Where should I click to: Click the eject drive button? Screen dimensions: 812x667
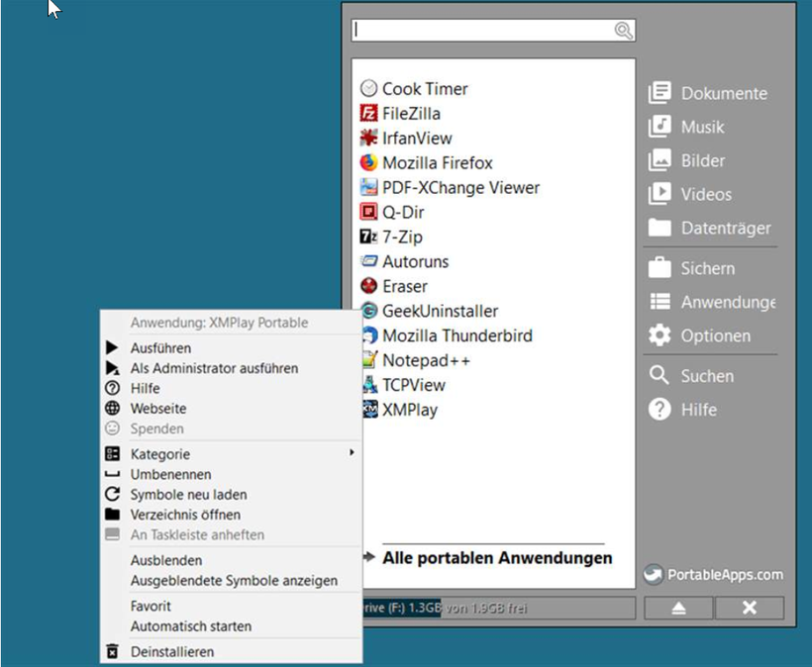click(x=678, y=608)
